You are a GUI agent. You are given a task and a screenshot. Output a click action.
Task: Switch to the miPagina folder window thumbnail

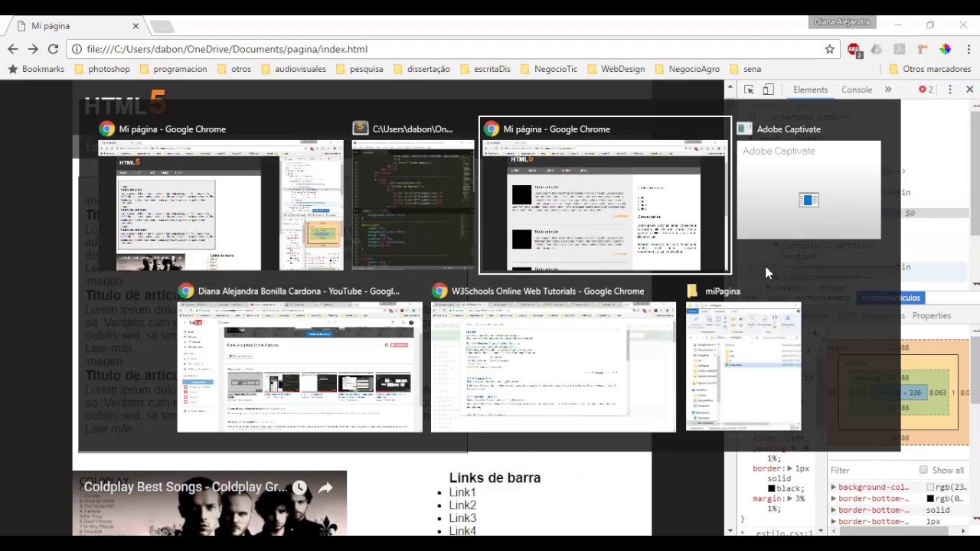point(743,367)
